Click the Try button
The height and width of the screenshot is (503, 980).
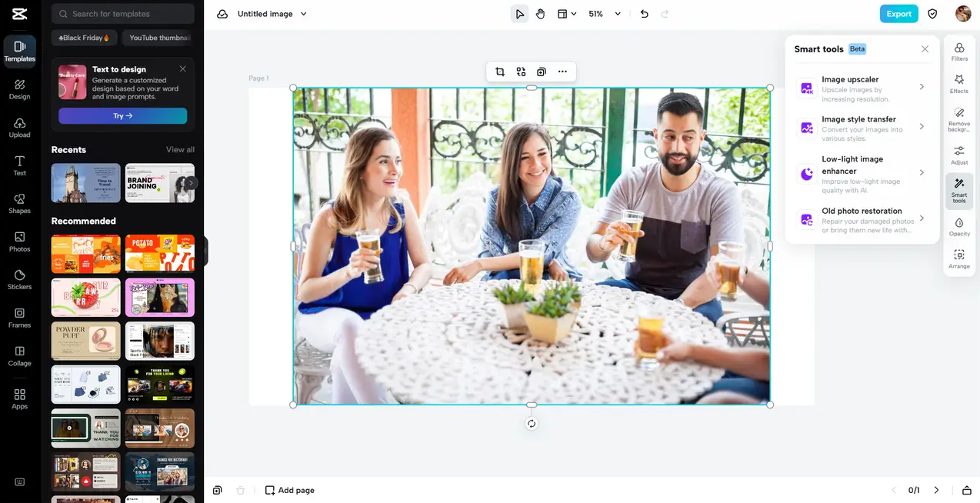coord(123,115)
